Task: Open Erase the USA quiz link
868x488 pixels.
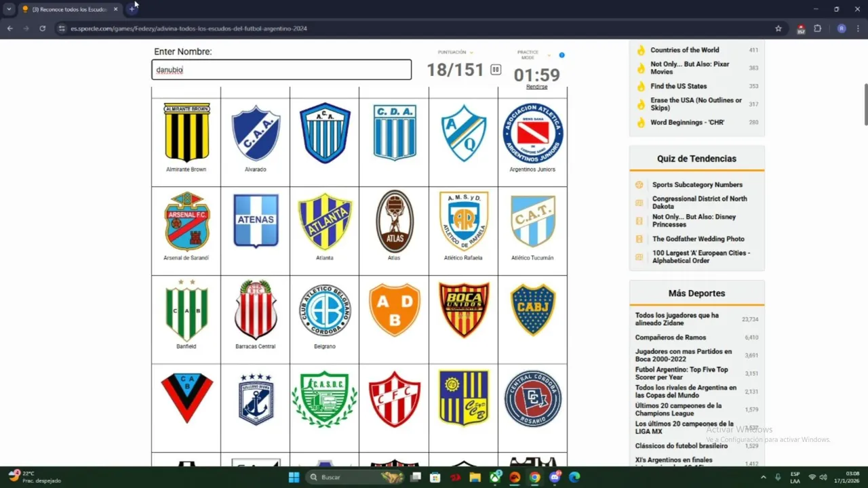Action: (696, 104)
